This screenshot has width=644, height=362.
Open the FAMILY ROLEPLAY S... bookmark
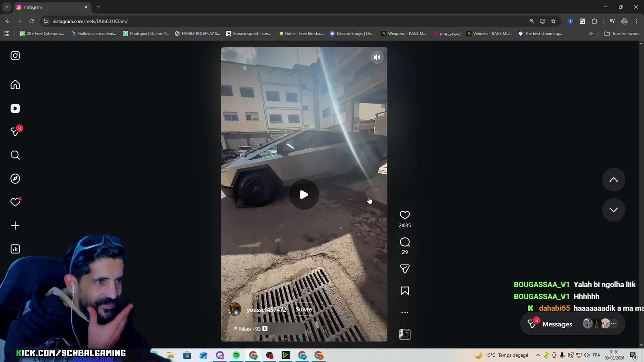click(197, 34)
